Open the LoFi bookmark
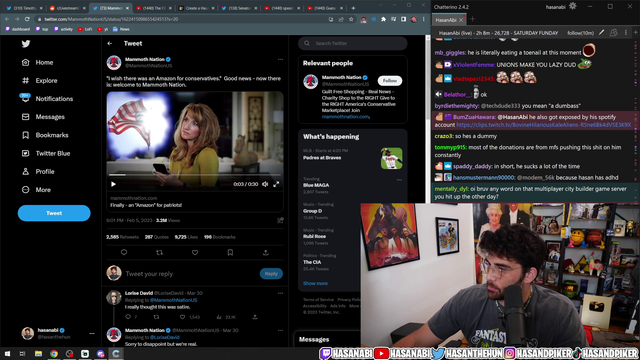Image resolution: width=640 pixels, height=360 pixels. [85, 29]
